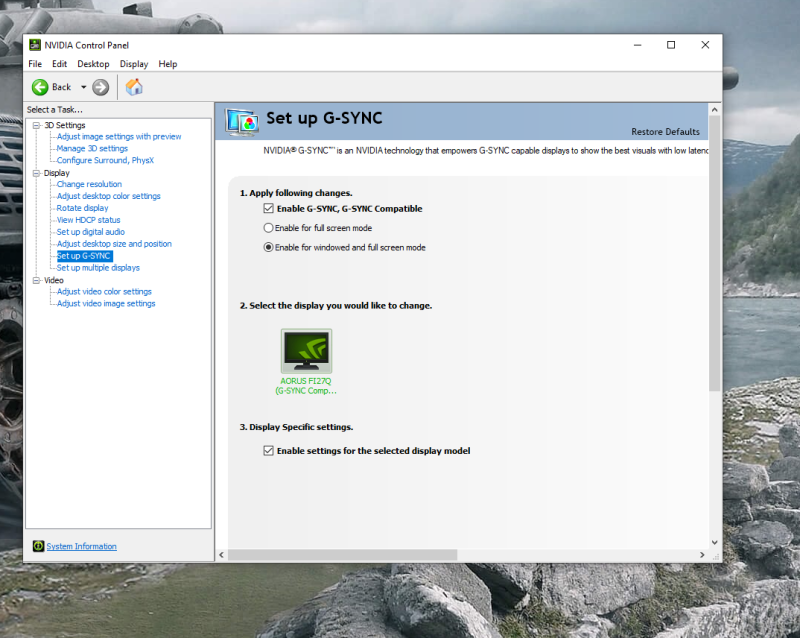Image resolution: width=800 pixels, height=638 pixels.
Task: Click the System Information icon
Action: [38, 546]
